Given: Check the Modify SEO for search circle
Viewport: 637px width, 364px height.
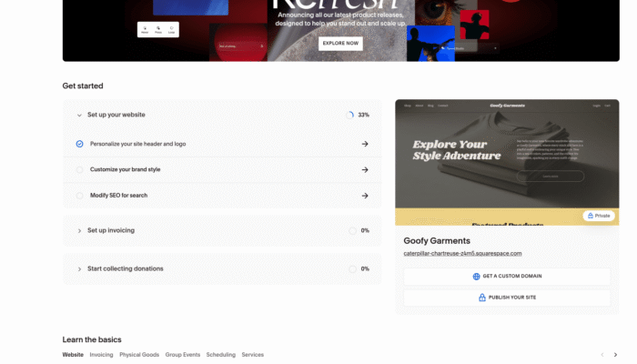Looking at the screenshot, I should [80, 196].
